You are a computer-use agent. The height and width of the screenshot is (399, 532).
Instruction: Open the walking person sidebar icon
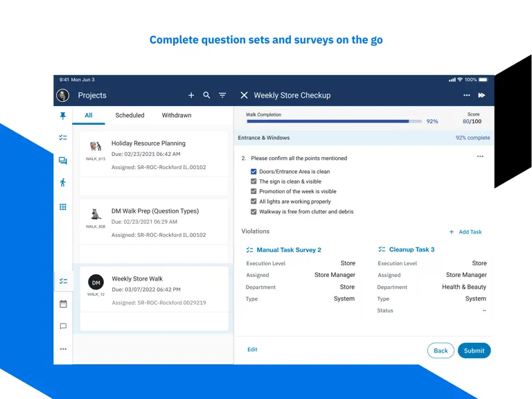(x=63, y=183)
